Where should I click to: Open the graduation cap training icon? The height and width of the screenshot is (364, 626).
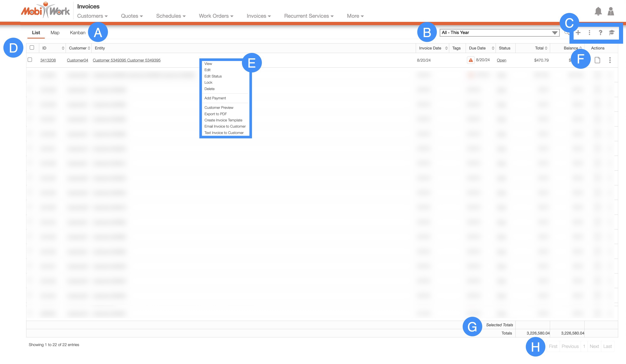pyautogui.click(x=612, y=33)
